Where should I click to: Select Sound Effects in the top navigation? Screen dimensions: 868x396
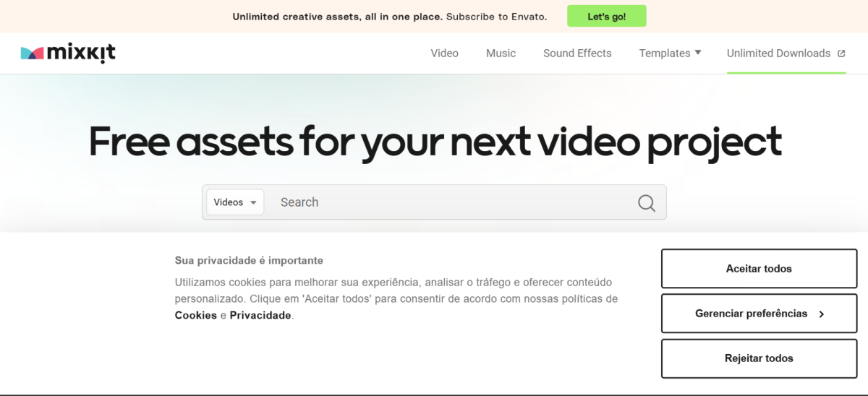tap(577, 53)
